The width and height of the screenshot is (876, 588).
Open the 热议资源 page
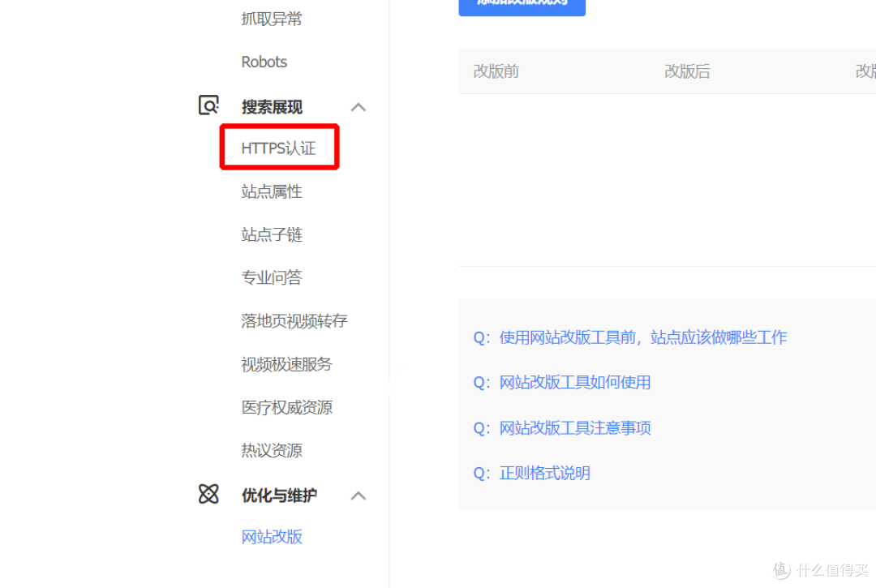(x=270, y=450)
